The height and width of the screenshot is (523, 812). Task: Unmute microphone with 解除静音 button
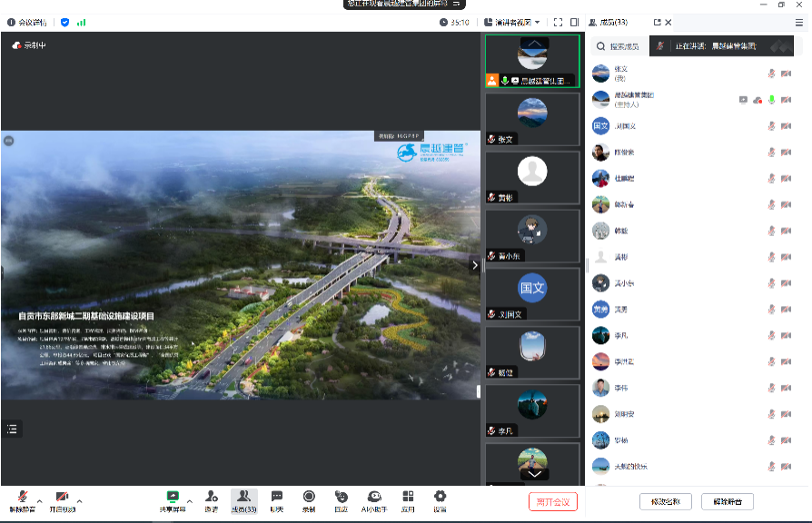[x=23, y=499]
